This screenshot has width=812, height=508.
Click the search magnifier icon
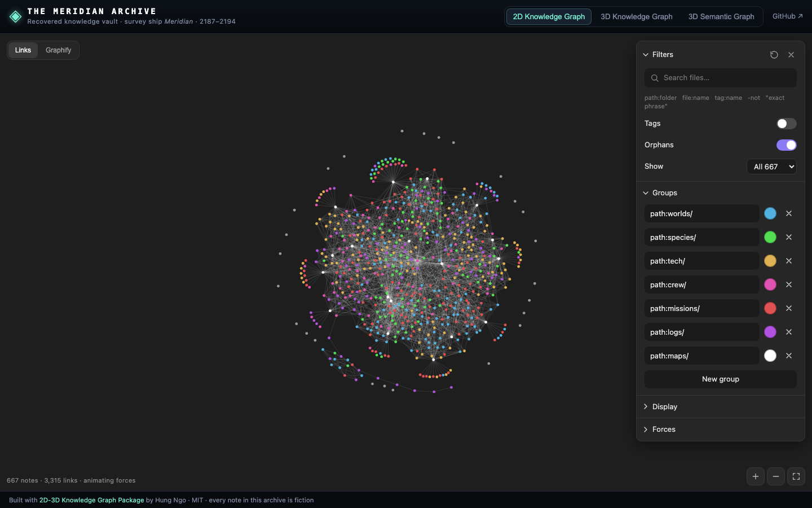655,78
